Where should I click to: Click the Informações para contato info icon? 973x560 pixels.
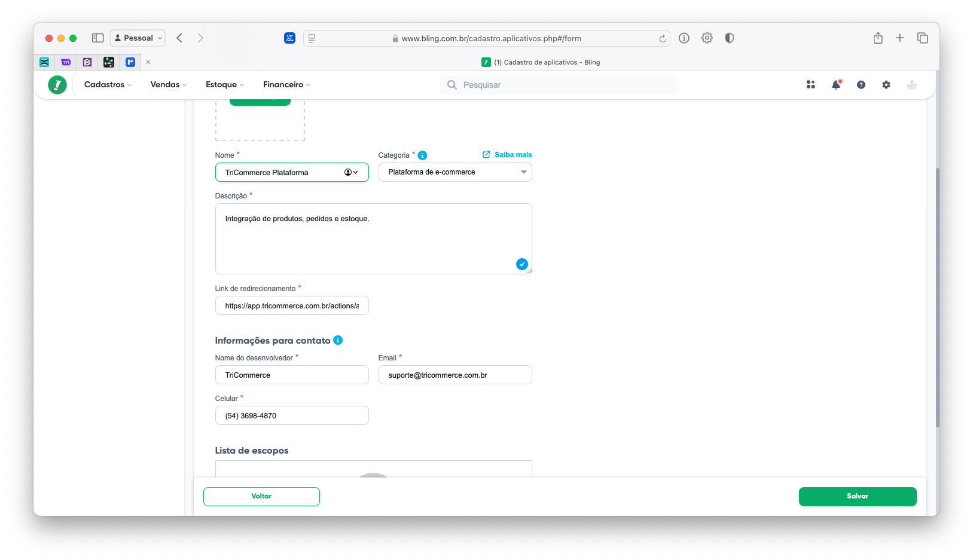pyautogui.click(x=338, y=340)
